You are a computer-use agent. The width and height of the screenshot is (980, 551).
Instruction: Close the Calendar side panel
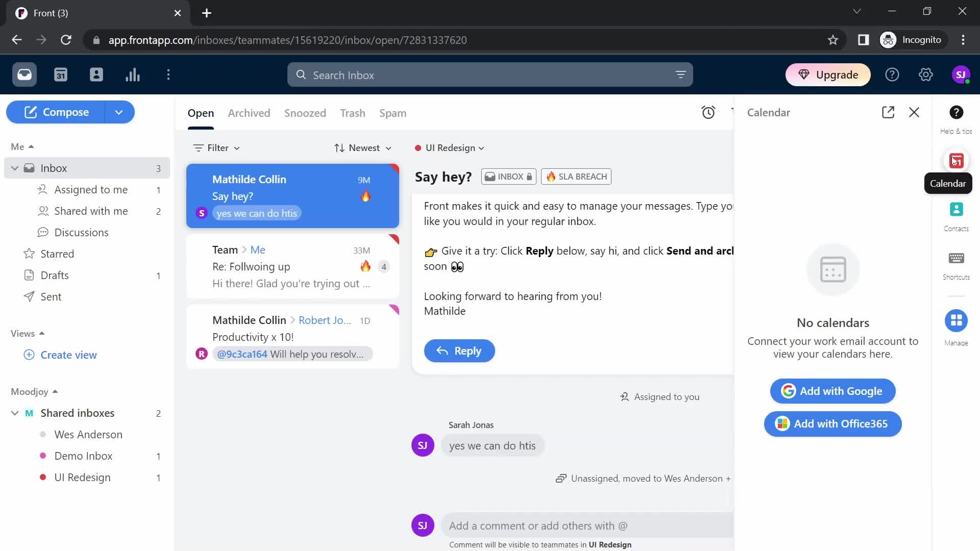[x=914, y=112]
